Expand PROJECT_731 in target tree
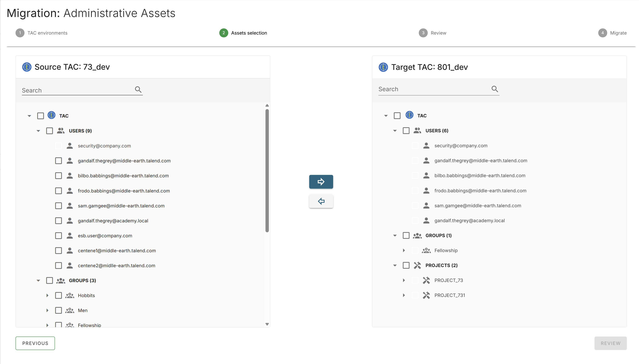The height and width of the screenshot is (364, 639). coord(404,295)
